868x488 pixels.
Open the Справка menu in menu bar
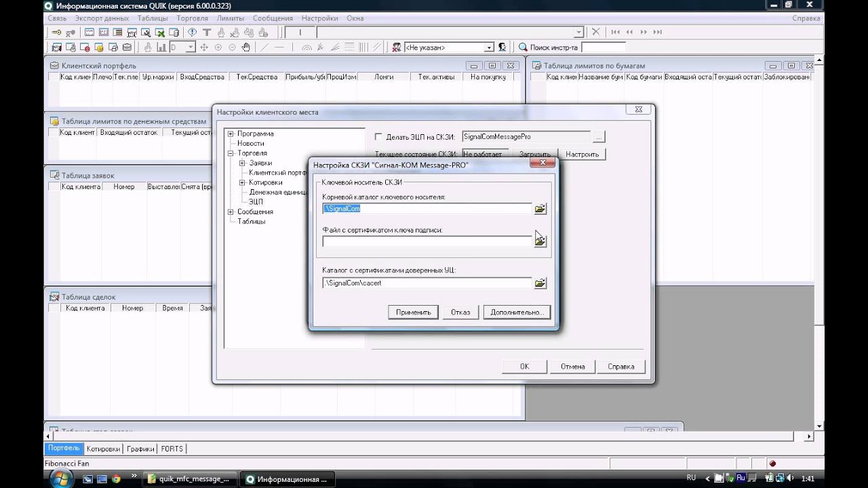806,18
